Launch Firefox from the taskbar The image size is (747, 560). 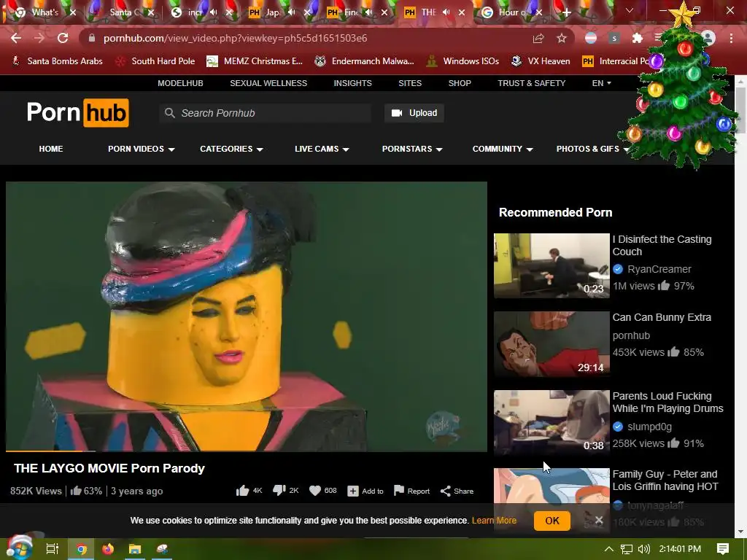coord(108,549)
